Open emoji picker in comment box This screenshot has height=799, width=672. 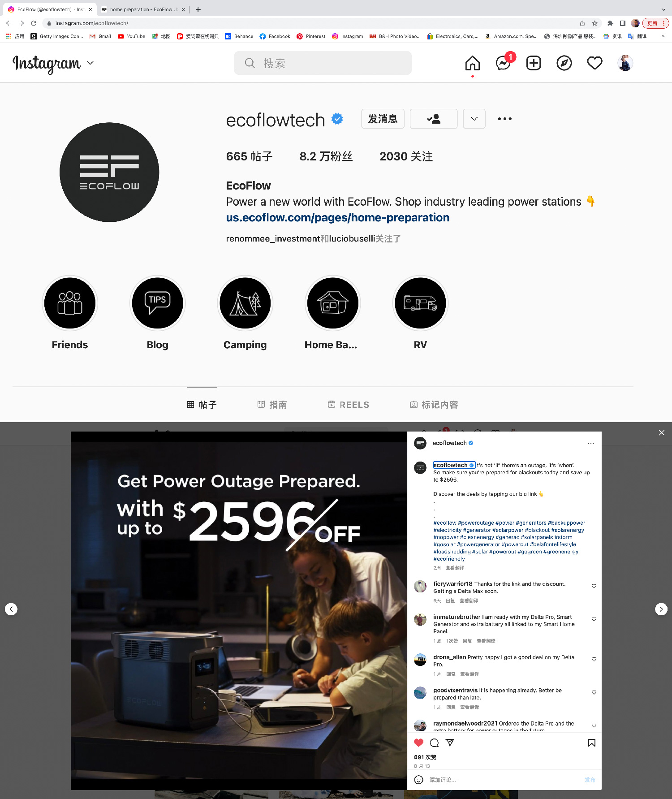(x=418, y=780)
